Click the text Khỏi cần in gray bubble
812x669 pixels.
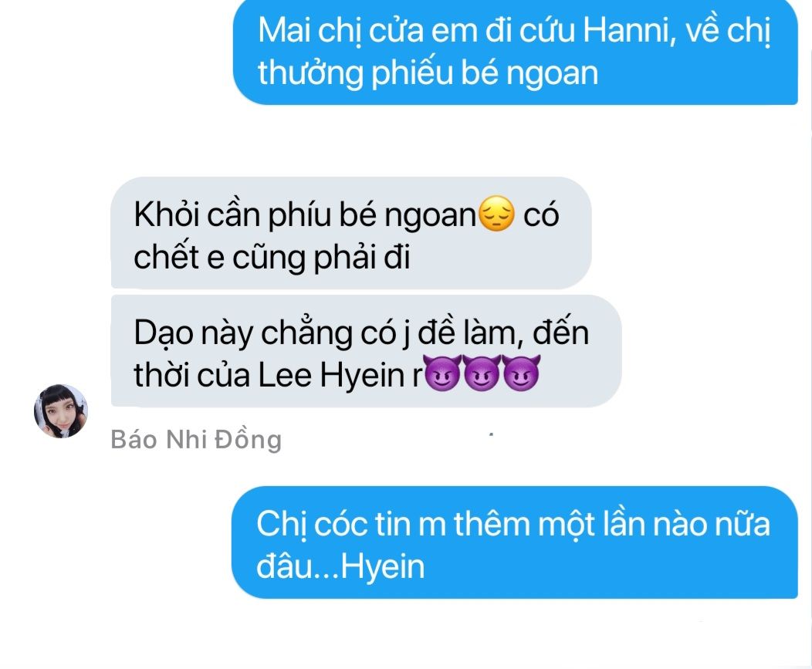pos(197,214)
